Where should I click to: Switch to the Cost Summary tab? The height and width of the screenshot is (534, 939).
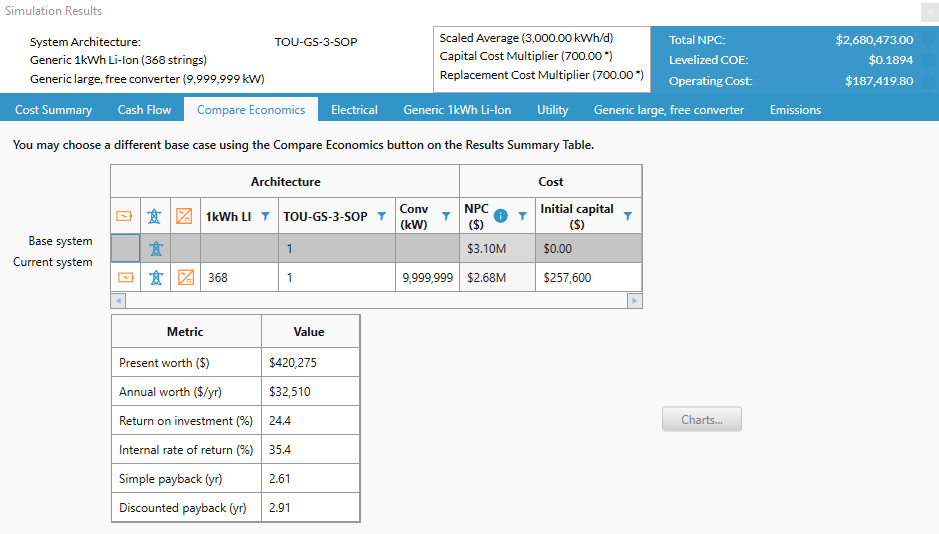tap(53, 110)
